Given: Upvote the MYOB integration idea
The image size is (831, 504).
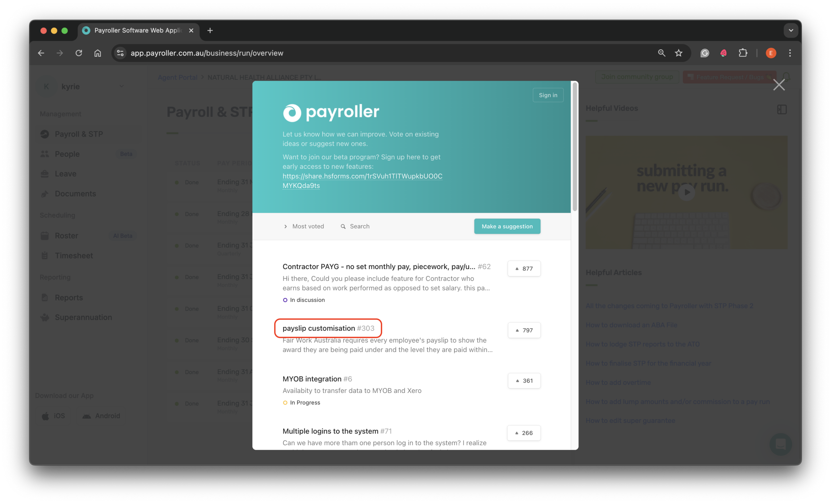Looking at the screenshot, I should coord(524,381).
